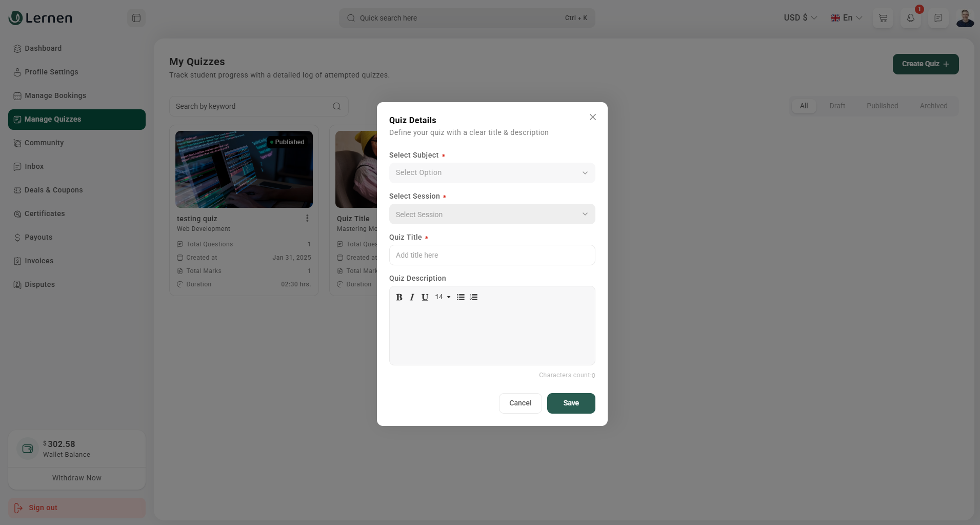The image size is (980, 525).
Task: Collapse the sidebar with the toggle icon
Action: [136, 18]
